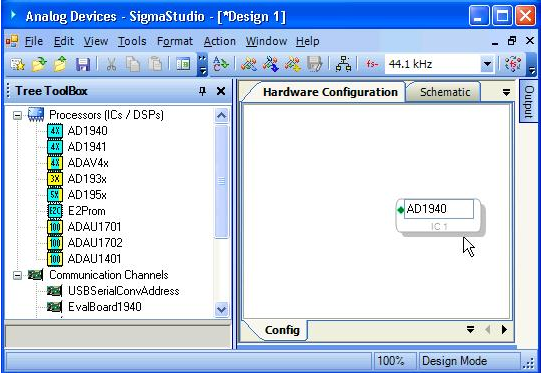Select E2Prom tree item
Viewport: 544px width, 373px height.
pyautogui.click(x=86, y=211)
